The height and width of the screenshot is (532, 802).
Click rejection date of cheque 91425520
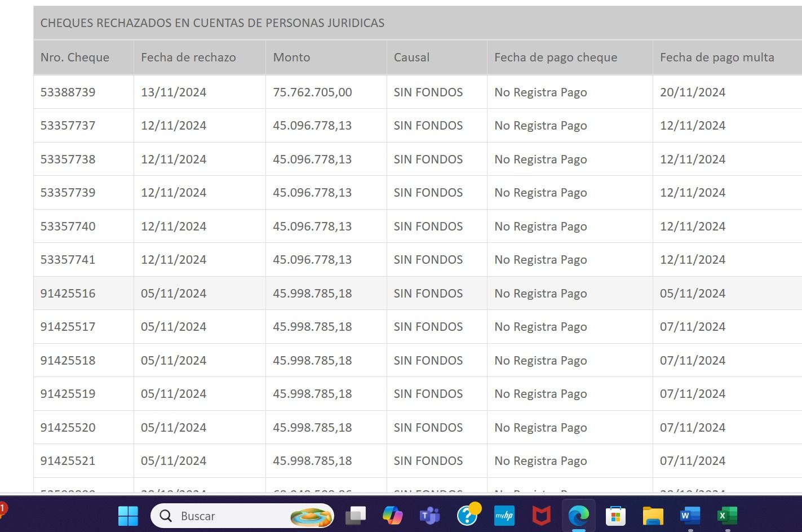click(174, 427)
